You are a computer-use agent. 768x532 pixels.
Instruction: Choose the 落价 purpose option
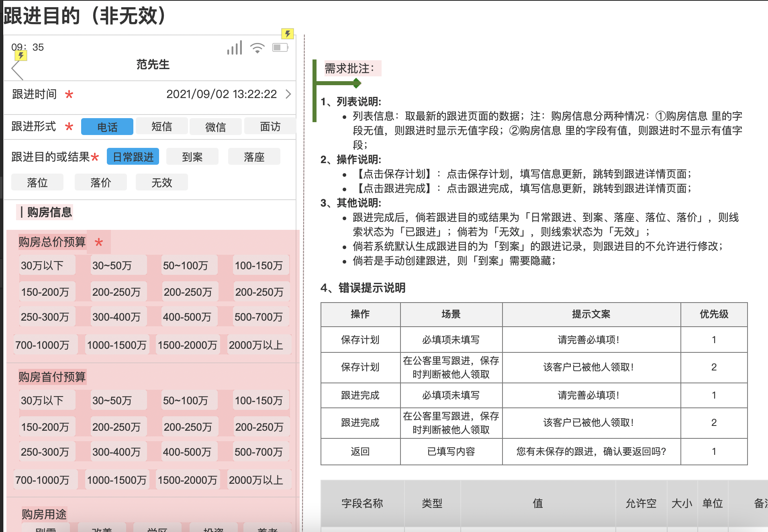101,182
